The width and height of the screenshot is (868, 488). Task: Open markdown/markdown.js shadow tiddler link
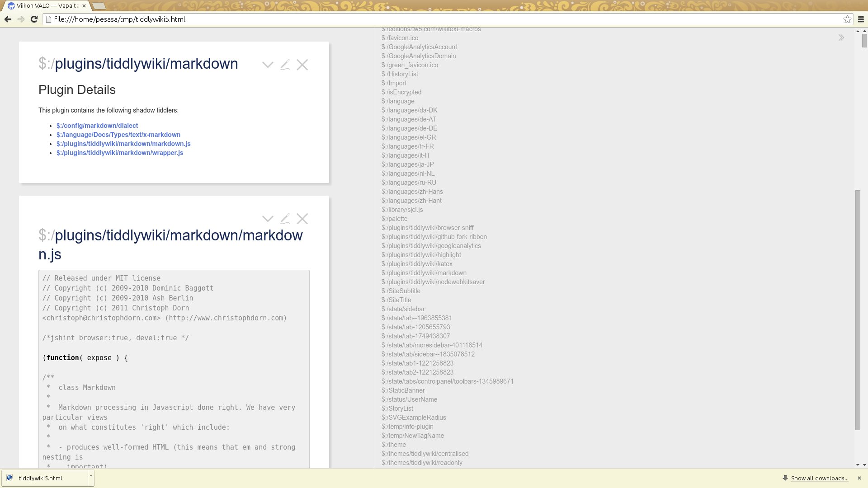[x=123, y=144]
